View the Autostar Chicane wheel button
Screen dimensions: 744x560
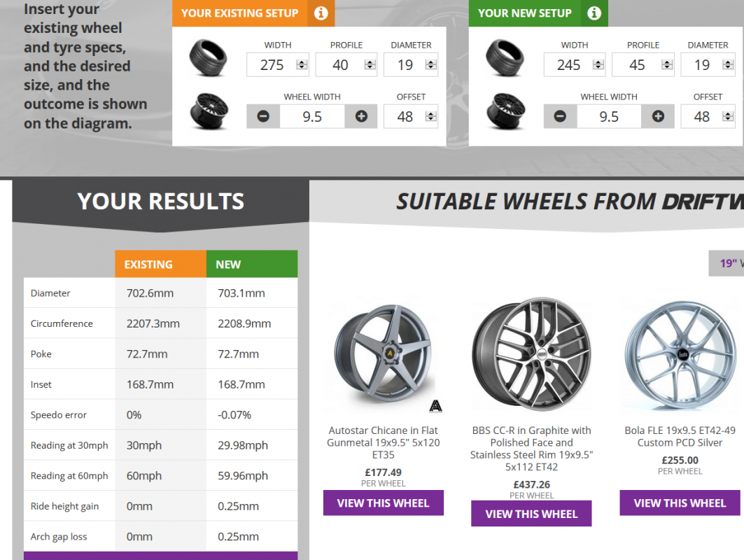coord(384,503)
